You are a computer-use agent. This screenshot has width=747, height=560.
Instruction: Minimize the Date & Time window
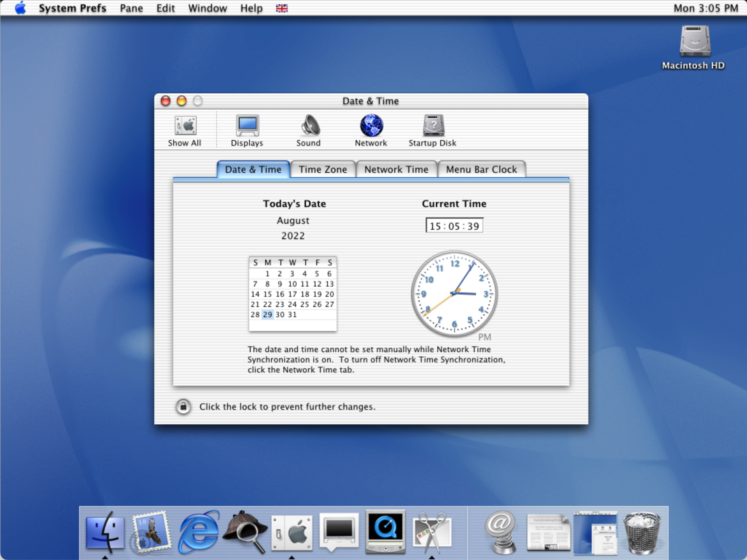point(182,101)
